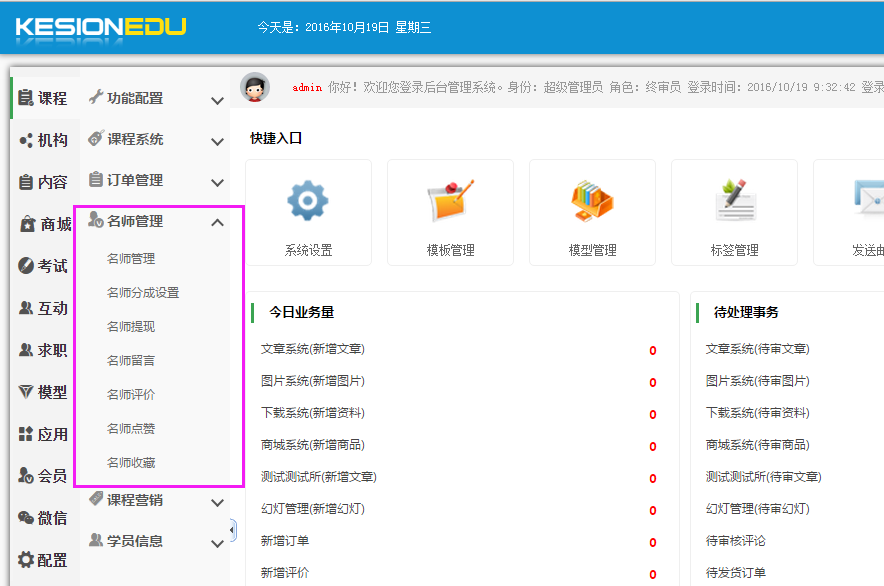884x586 pixels.
Task: Open the 名师分成设置 submenu item
Action: click(143, 293)
